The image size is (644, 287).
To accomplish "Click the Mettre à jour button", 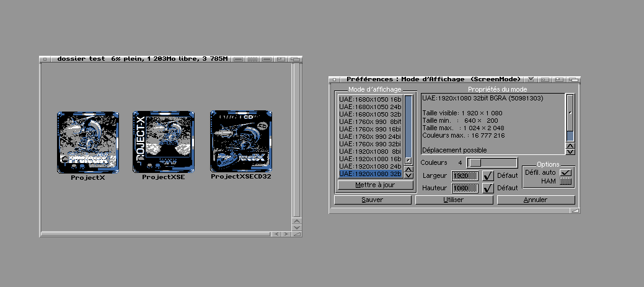I will 376,185.
